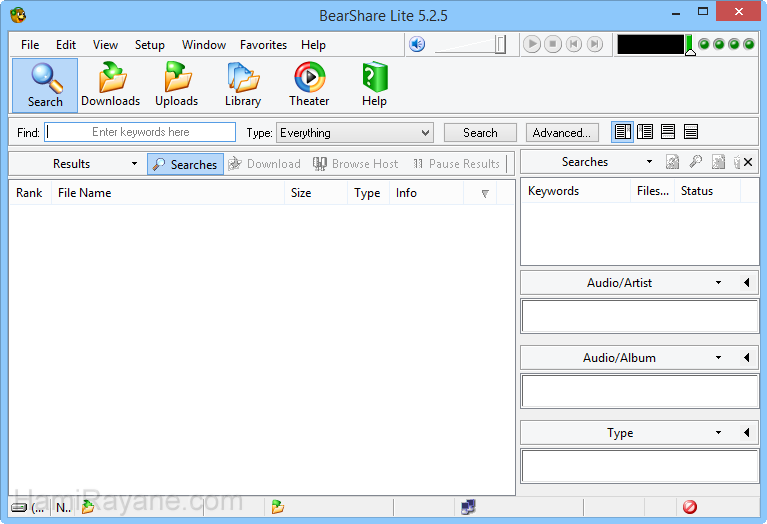The width and height of the screenshot is (767, 524).
Task: Click the Browse Host toolbar button
Action: 356,164
